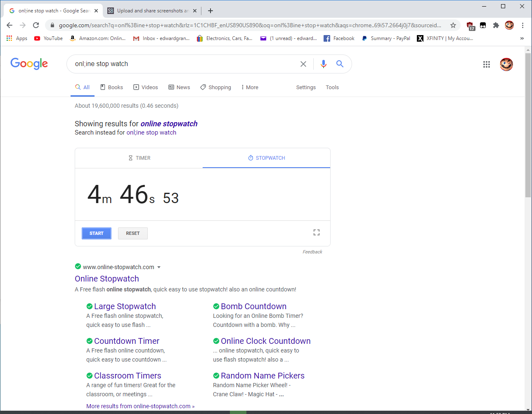
Task: Open the Countdown Timer sitelink
Action: tap(127, 341)
